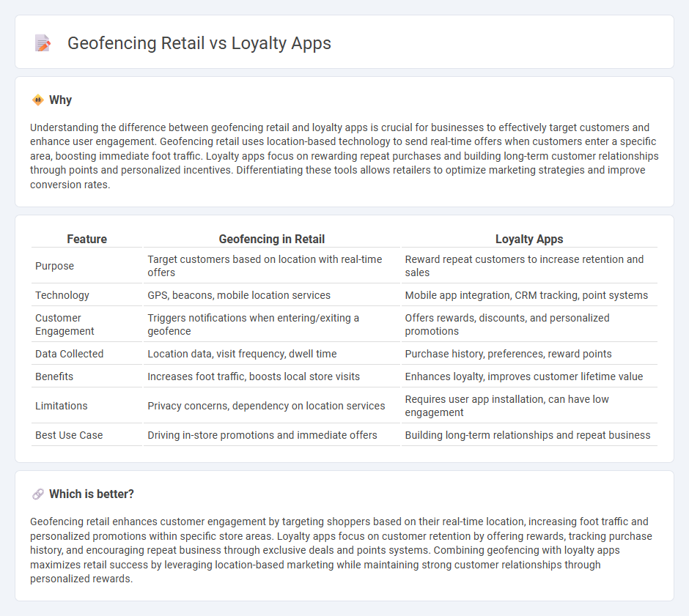Select the Benefits row label

pos(54,376)
